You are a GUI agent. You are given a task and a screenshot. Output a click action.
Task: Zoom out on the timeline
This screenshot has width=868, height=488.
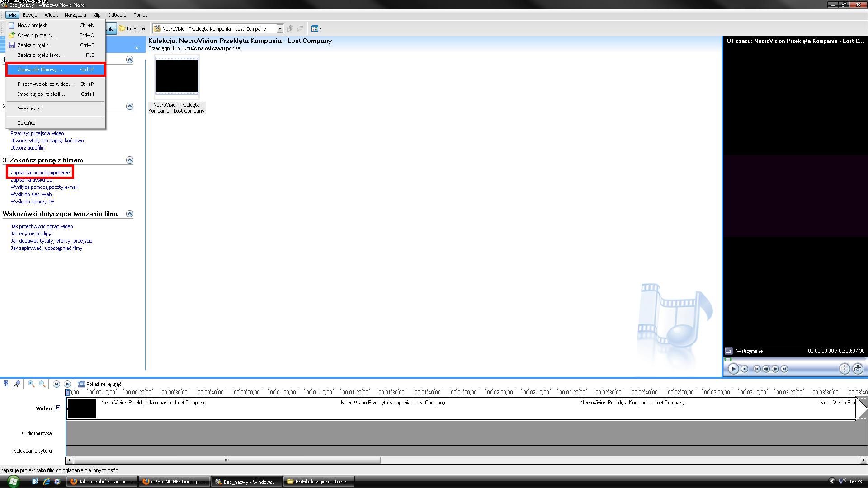click(x=42, y=384)
